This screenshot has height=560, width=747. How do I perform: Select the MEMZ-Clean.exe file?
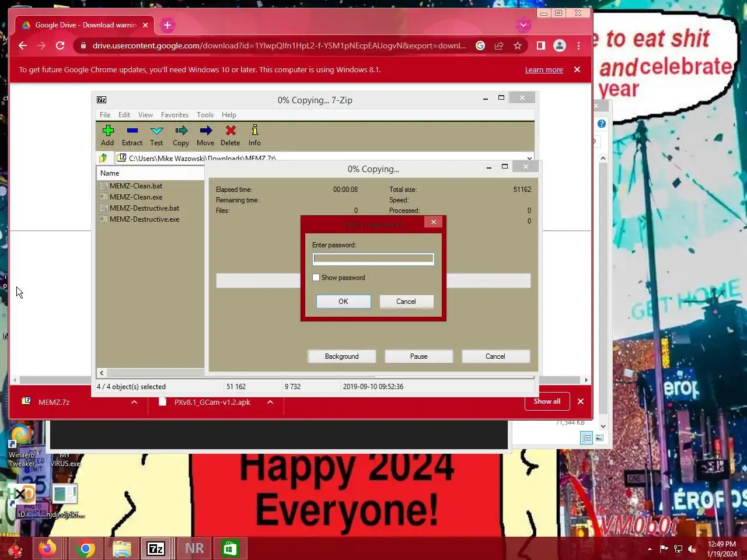pos(135,197)
